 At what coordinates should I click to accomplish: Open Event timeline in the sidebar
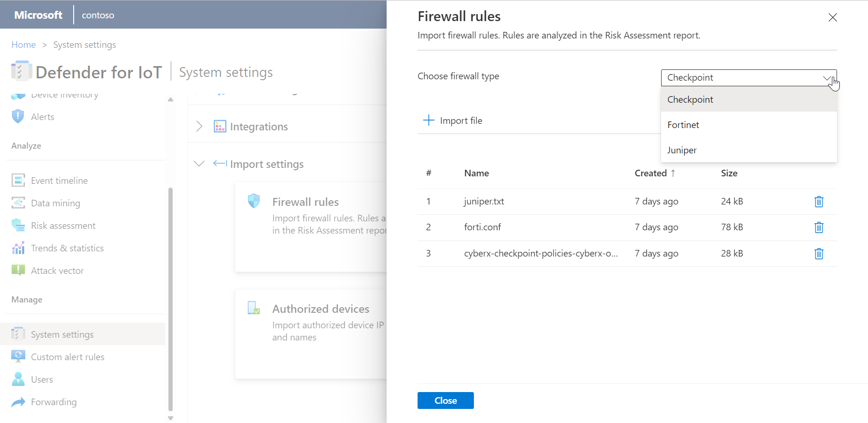click(x=59, y=181)
